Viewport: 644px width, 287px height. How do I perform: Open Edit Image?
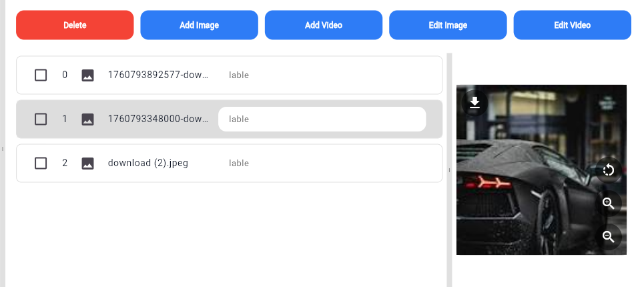tap(448, 25)
